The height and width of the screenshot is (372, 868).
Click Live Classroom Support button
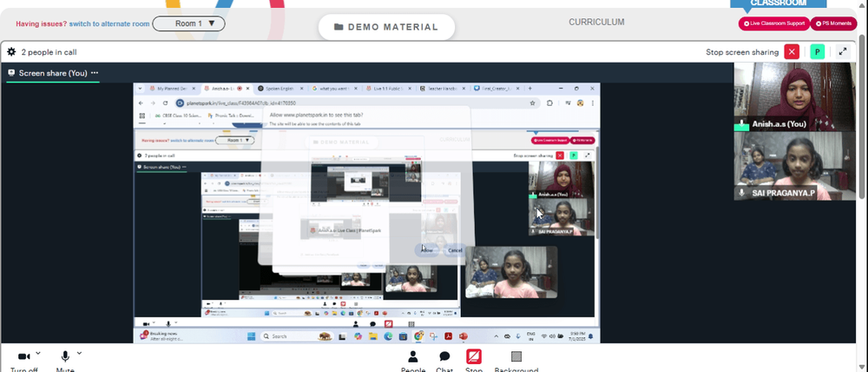774,23
